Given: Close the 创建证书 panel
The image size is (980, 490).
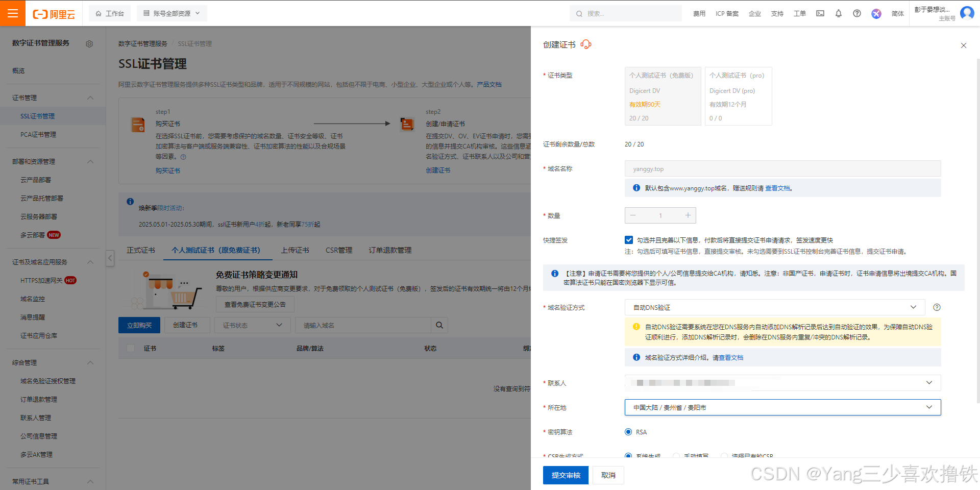Looking at the screenshot, I should coord(964,45).
